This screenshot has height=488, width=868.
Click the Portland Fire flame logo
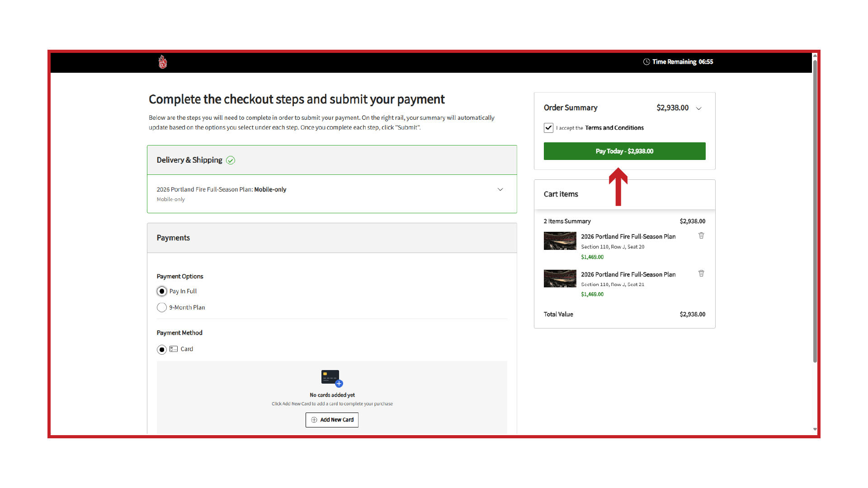tap(163, 62)
